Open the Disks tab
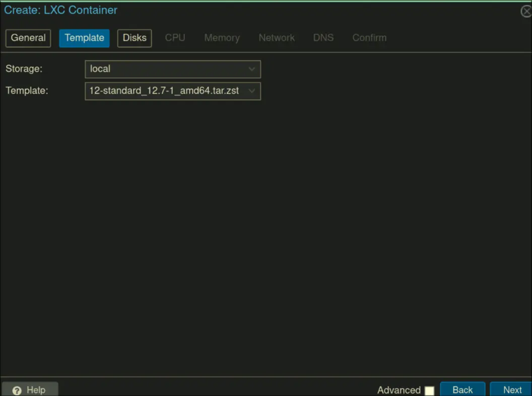Screen dimensions: 532x396 (x=135, y=38)
